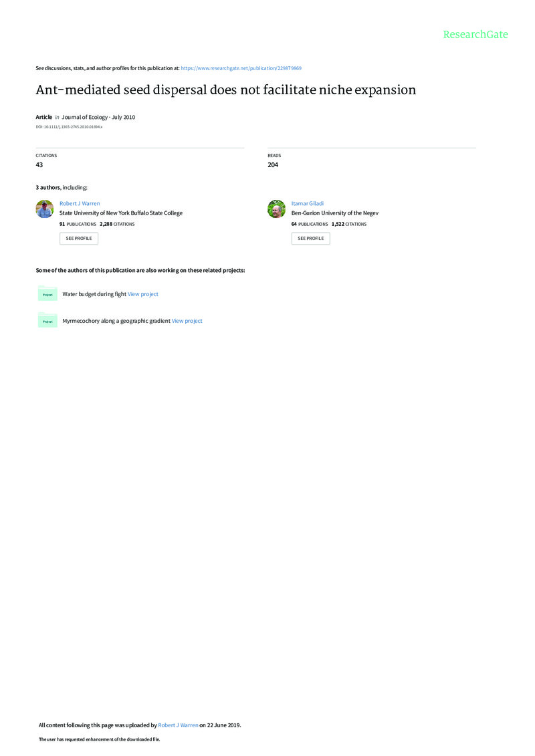This screenshot has height=756, width=535.
Task: Click the uploader Robert J Warren link at bottom
Action: 178,725
